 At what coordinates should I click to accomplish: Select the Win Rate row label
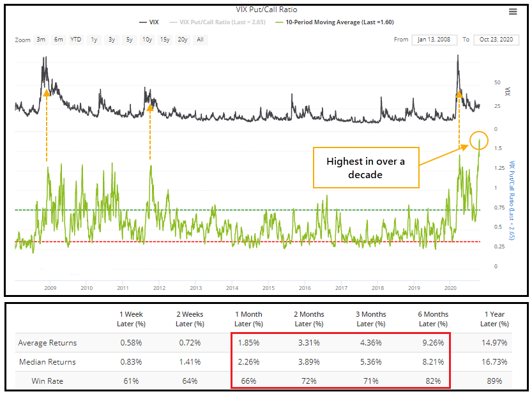point(47,381)
